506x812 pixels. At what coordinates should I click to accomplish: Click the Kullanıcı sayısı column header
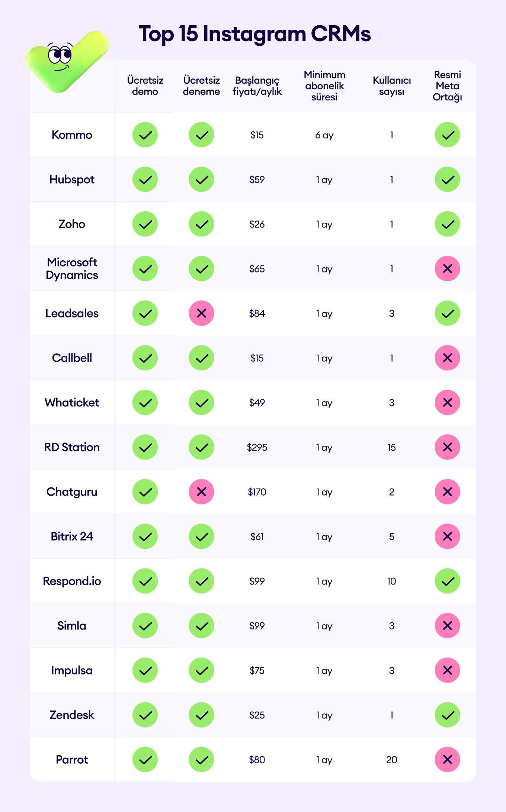coord(392,86)
